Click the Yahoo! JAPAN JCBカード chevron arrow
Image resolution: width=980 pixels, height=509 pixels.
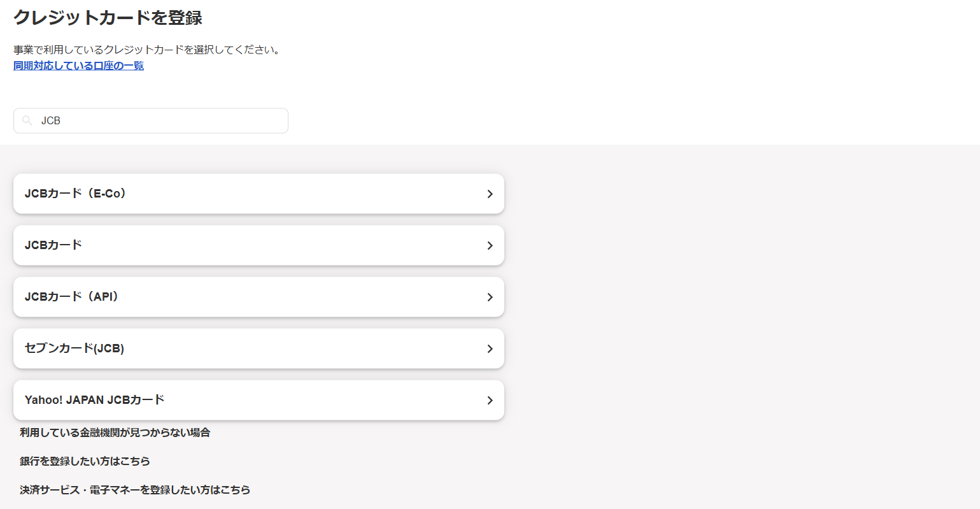tap(490, 400)
